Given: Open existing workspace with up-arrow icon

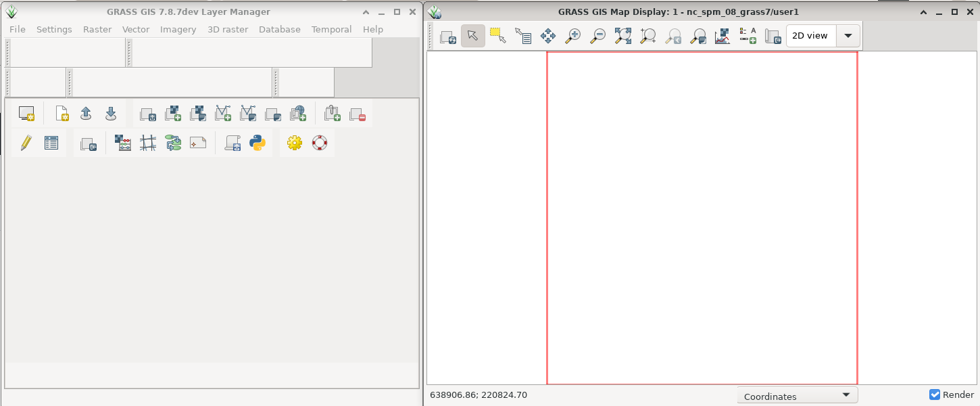Looking at the screenshot, I should click(x=86, y=114).
